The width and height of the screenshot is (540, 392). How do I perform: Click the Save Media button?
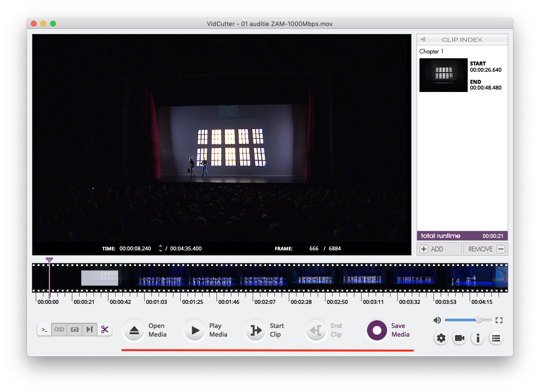click(377, 330)
